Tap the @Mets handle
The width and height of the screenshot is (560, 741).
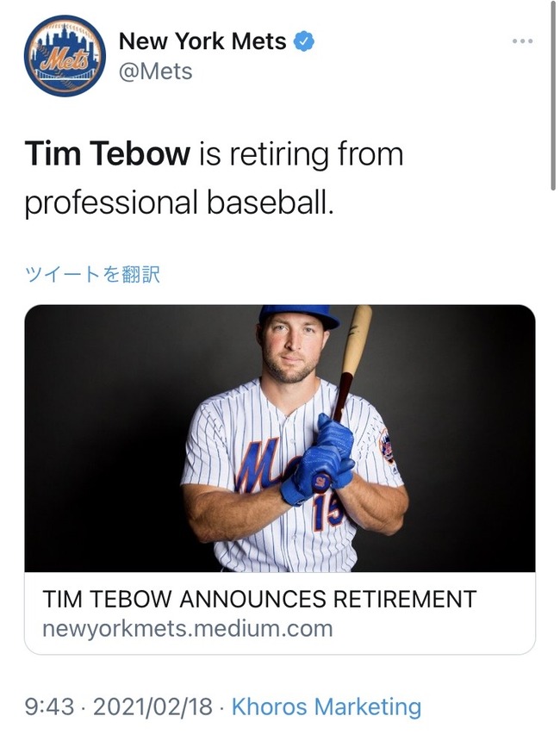pos(155,72)
